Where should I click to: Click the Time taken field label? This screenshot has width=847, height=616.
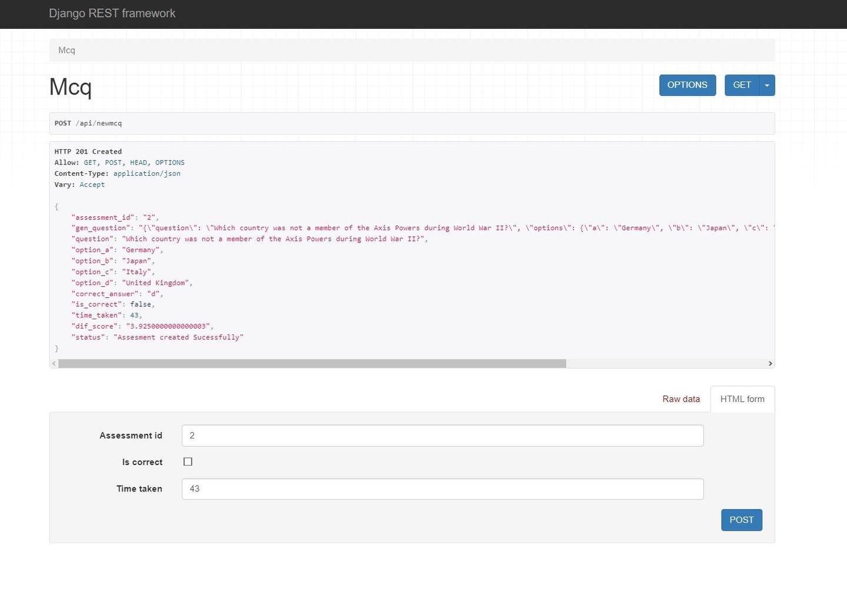[139, 489]
